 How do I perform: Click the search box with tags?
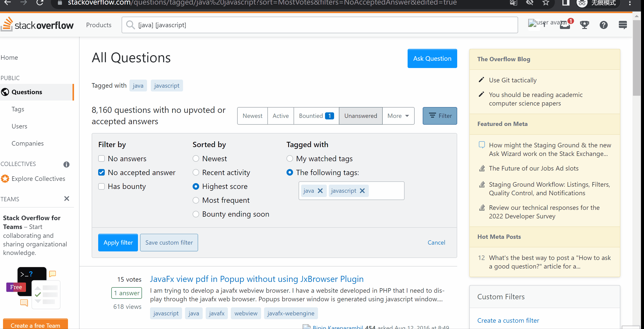(x=320, y=25)
